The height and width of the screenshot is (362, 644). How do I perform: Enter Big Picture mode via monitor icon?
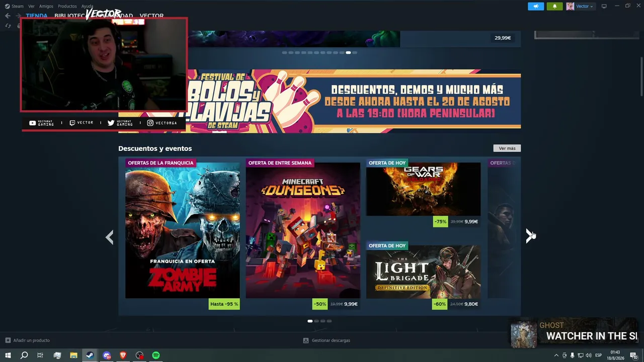click(604, 6)
